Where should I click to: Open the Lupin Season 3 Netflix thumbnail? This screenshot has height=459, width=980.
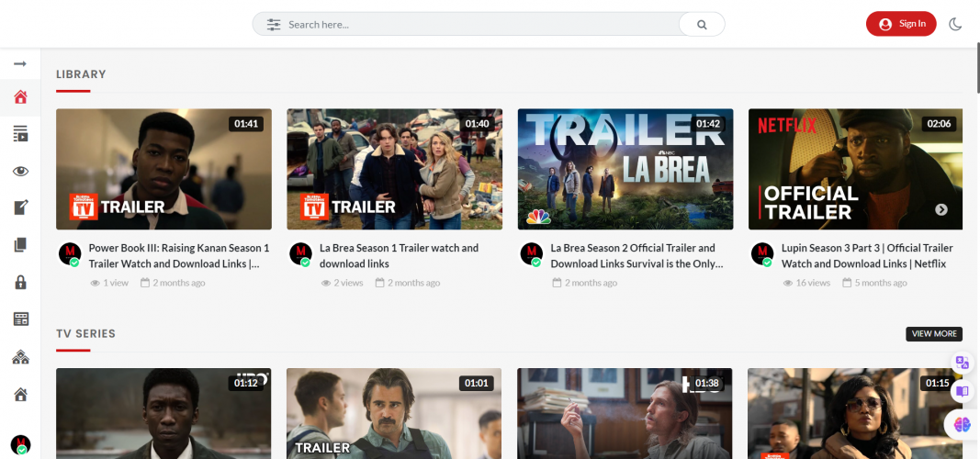[855, 169]
